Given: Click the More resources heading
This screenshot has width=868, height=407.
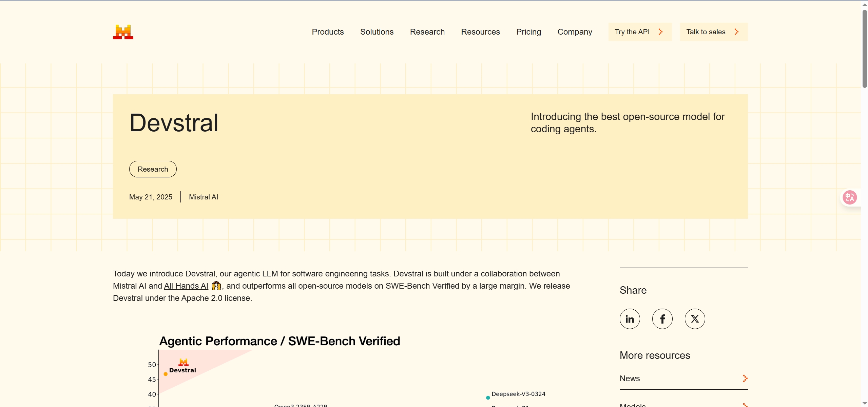Looking at the screenshot, I should click(x=655, y=355).
